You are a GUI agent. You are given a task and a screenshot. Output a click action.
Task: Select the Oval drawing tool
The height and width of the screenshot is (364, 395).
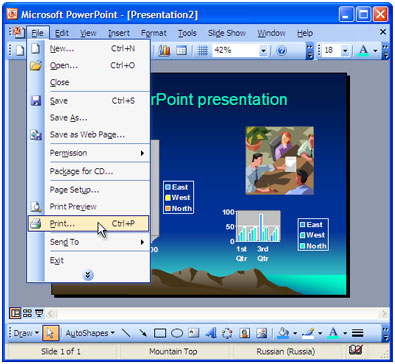(x=177, y=333)
